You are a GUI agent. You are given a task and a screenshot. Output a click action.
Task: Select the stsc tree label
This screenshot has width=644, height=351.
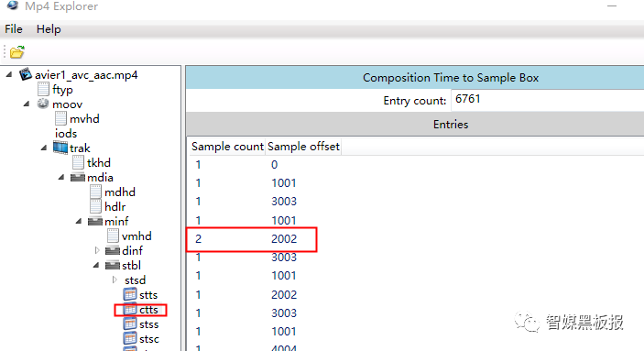(149, 339)
